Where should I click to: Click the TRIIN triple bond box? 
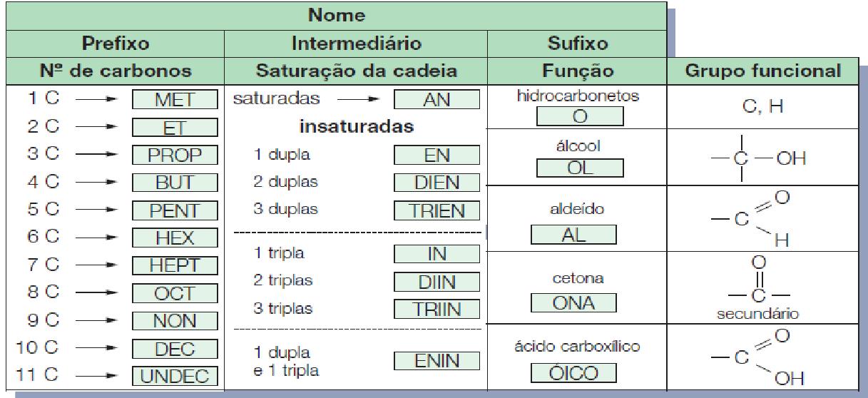tap(436, 310)
